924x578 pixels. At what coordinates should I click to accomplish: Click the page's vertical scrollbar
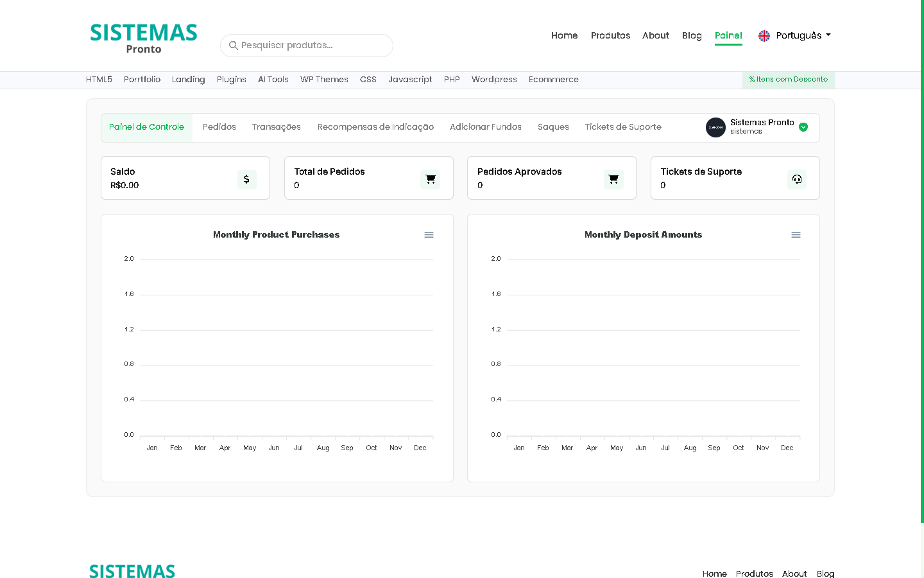pyautogui.click(x=921, y=257)
